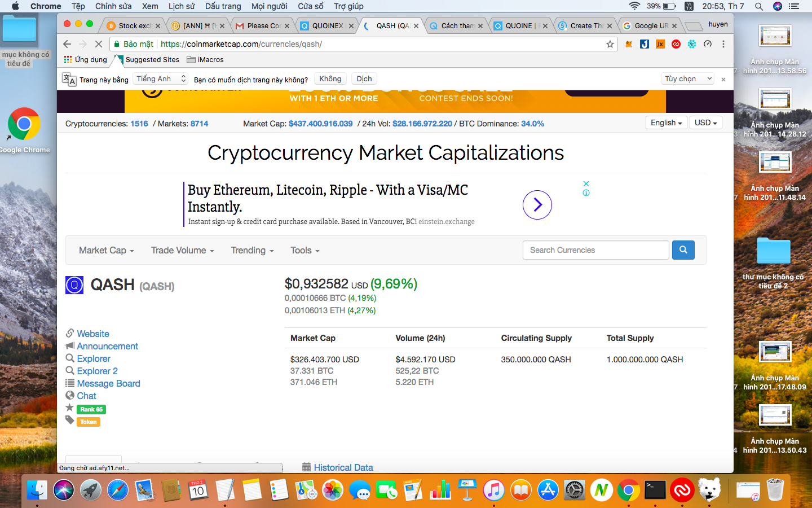
Task: Open the iMacros bookmark folder
Action: pos(205,59)
